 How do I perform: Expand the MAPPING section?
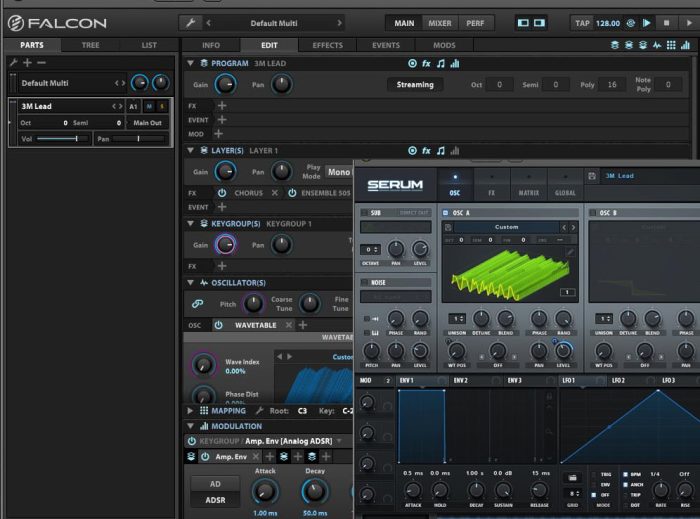190,411
